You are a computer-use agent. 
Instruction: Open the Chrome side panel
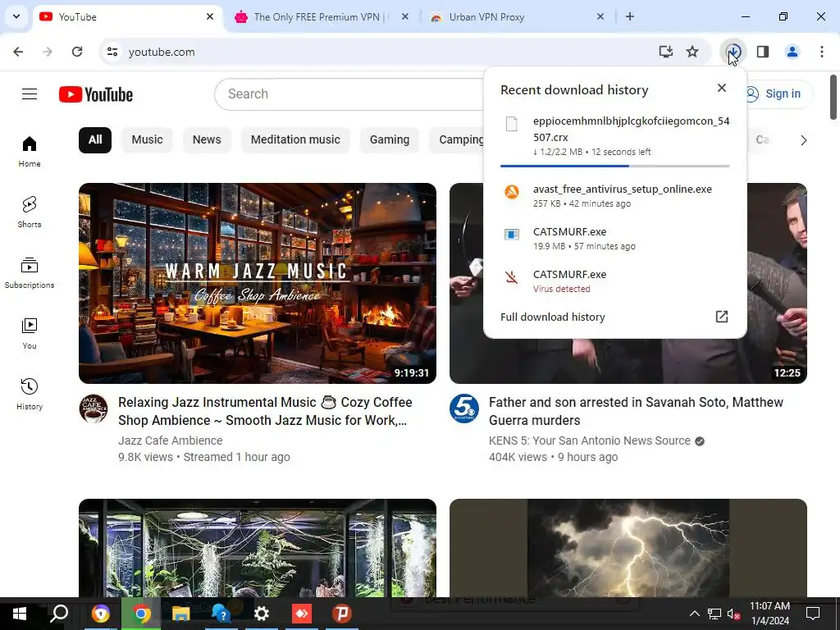pos(763,52)
